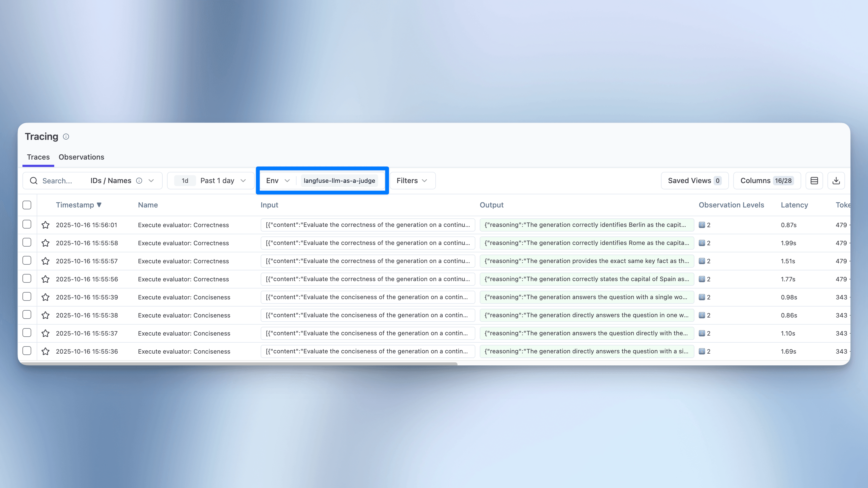
Task: Click the download export icon
Action: tap(836, 181)
